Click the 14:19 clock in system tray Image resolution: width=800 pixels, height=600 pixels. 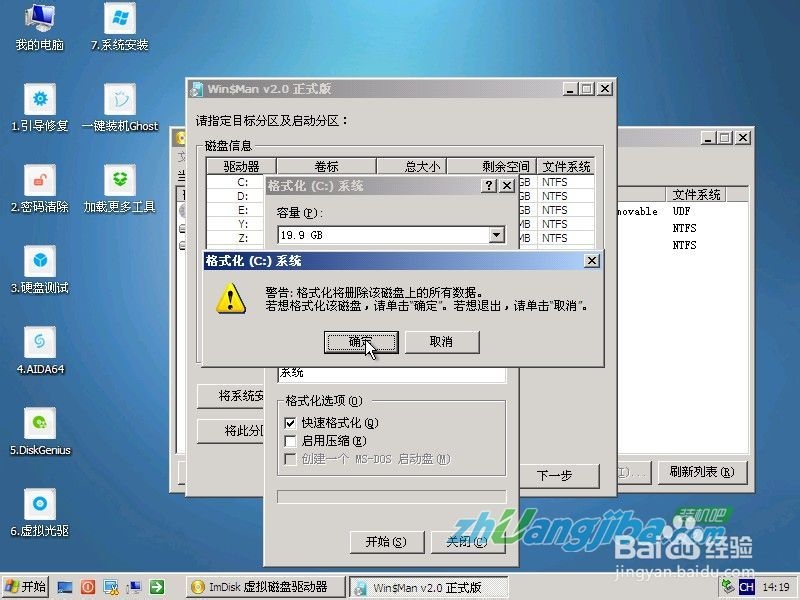point(776,587)
